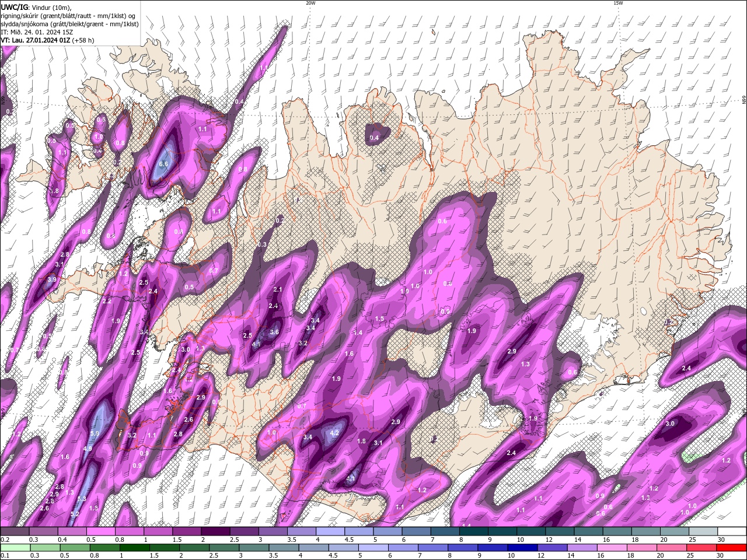Click the light violet lower-row swatch labeled 14
This screenshot has width=747, height=560.
[x=582, y=548]
